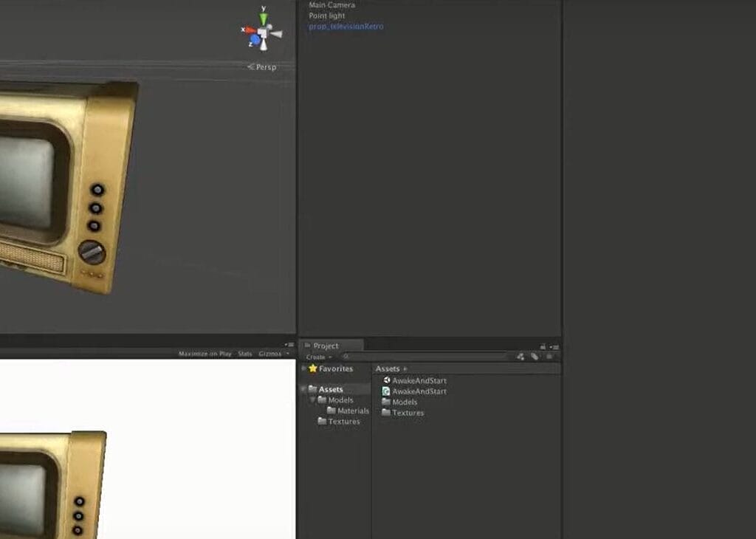Select Main Camera in the Hierarchy

(331, 5)
